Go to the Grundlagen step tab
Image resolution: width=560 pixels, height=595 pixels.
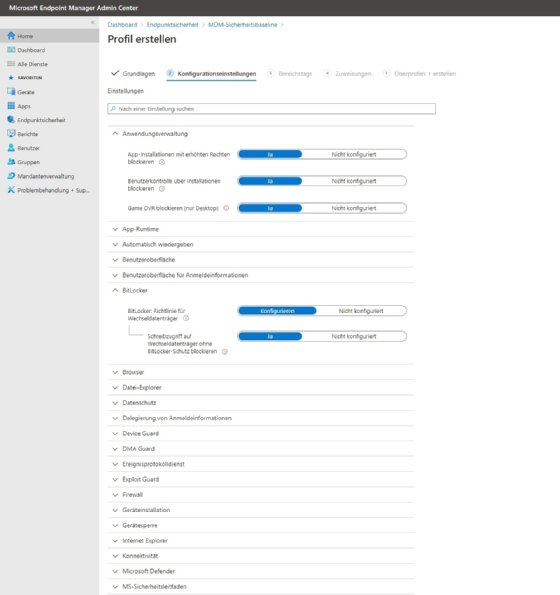click(x=133, y=73)
